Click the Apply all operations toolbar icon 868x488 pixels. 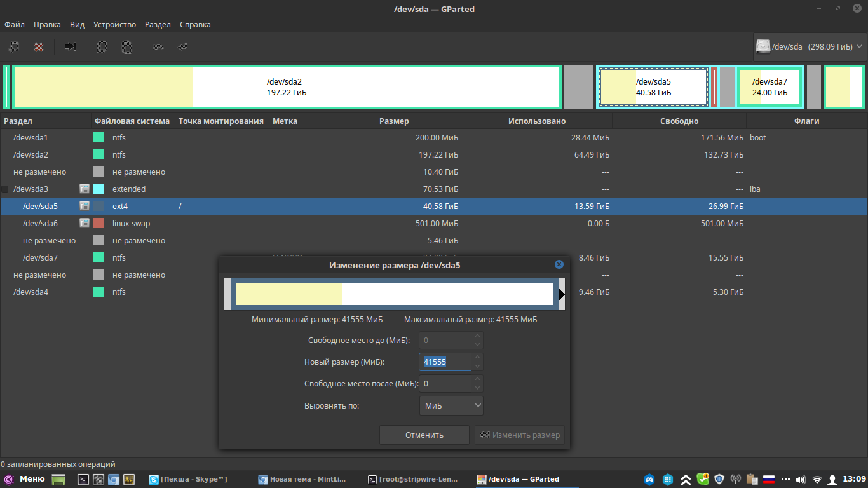click(x=182, y=47)
